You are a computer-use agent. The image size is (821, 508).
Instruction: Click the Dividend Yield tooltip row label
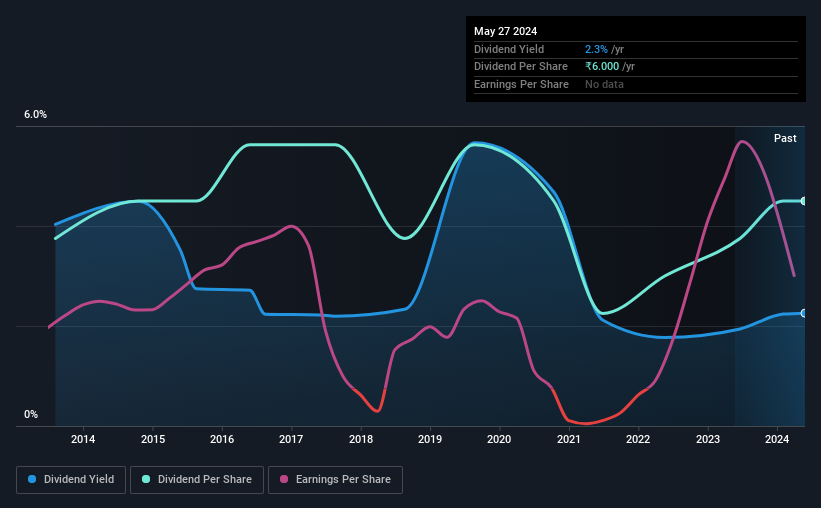[x=509, y=49]
